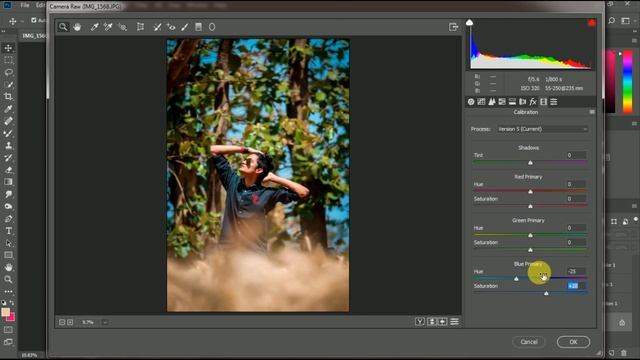Swap before/after settings icon
Screen dimensions: 640x360
pos(431,322)
